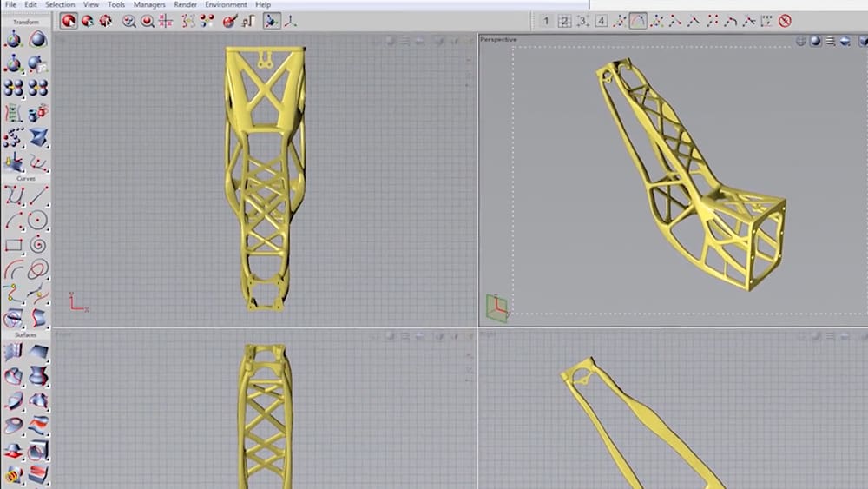
Task: Select the object selection tool with red sphere and cursor
Action: (x=69, y=21)
